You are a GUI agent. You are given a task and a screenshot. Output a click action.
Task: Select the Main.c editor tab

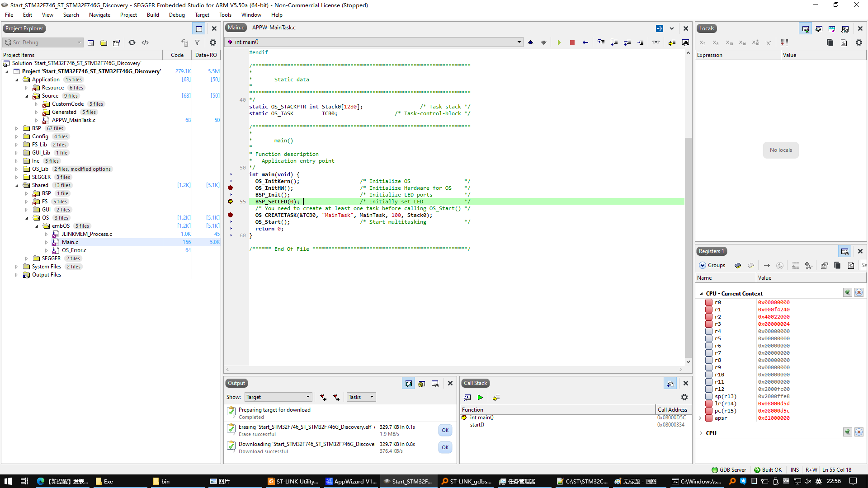pos(236,28)
